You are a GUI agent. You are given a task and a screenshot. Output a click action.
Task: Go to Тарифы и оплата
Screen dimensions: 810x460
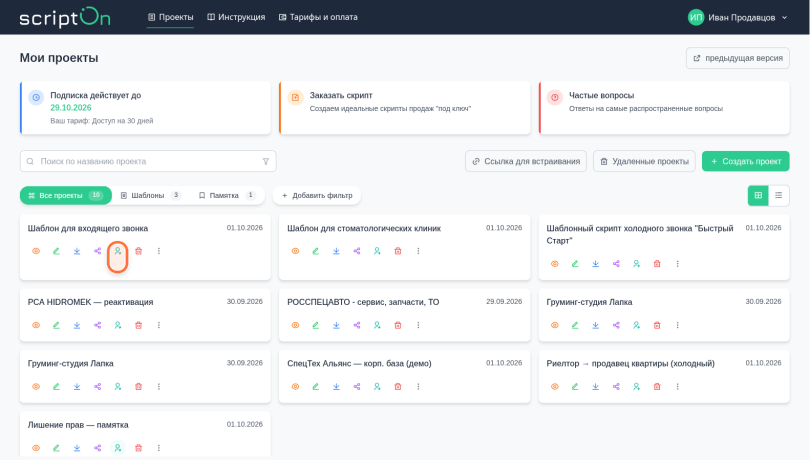(x=318, y=17)
